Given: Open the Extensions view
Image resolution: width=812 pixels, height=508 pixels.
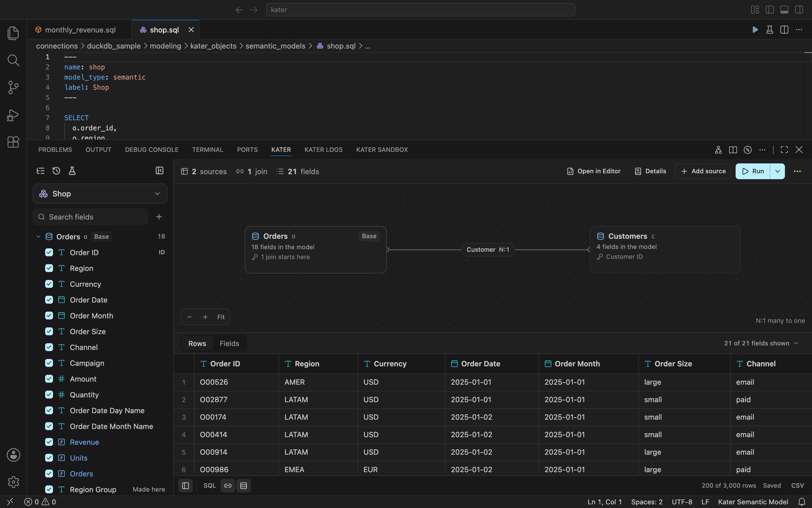Looking at the screenshot, I should click(13, 142).
